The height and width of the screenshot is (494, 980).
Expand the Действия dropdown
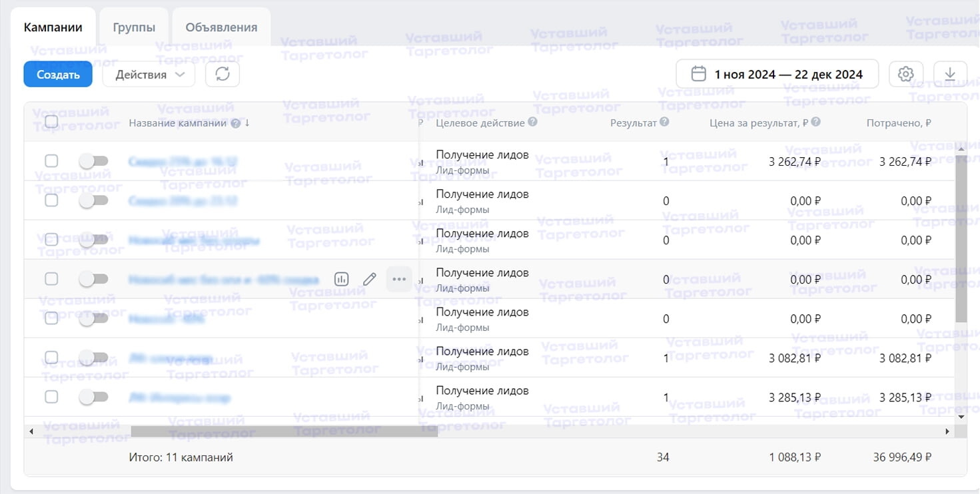click(x=149, y=75)
